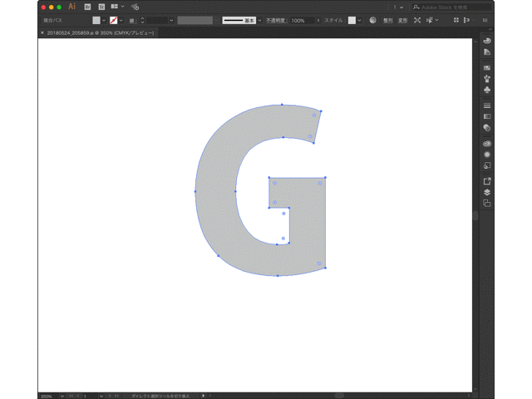Open the arrange documents layout icon
This screenshot has width=532, height=399.
115,7
